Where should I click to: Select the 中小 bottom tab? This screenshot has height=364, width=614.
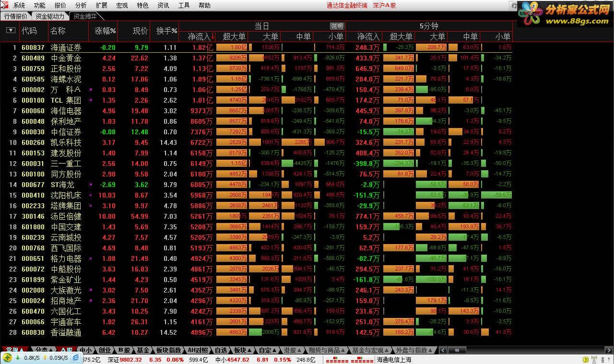pos(86,350)
